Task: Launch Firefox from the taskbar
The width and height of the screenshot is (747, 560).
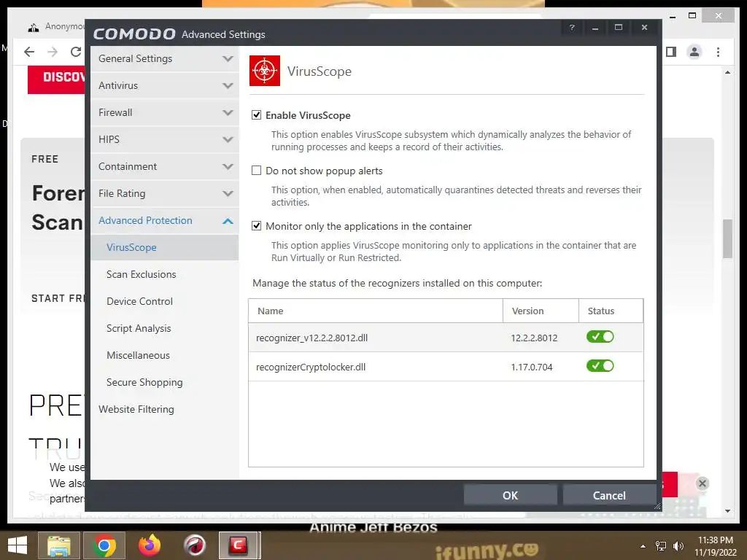Action: [x=149, y=545]
